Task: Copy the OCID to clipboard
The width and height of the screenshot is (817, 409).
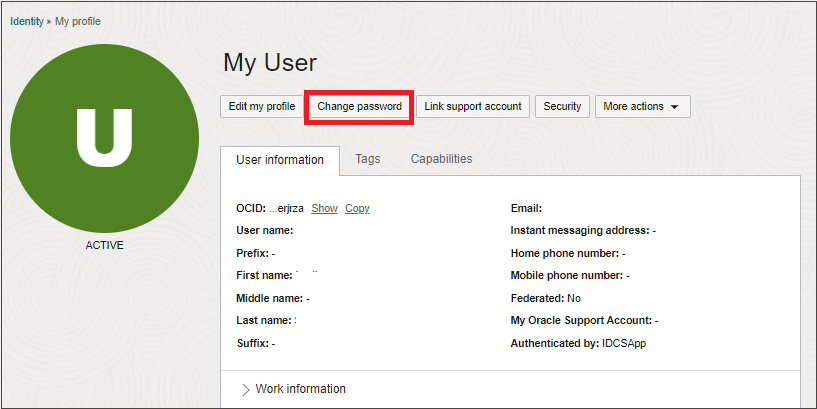Action: (x=357, y=208)
